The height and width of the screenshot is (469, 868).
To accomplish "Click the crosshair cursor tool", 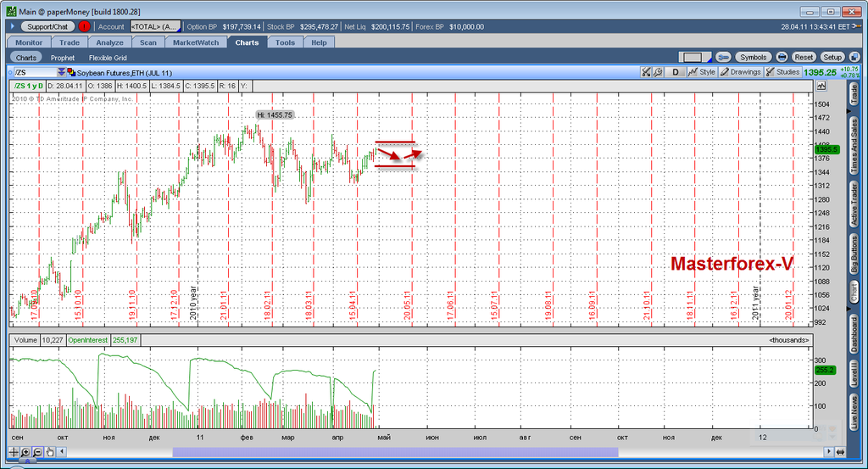I will click(14, 452).
